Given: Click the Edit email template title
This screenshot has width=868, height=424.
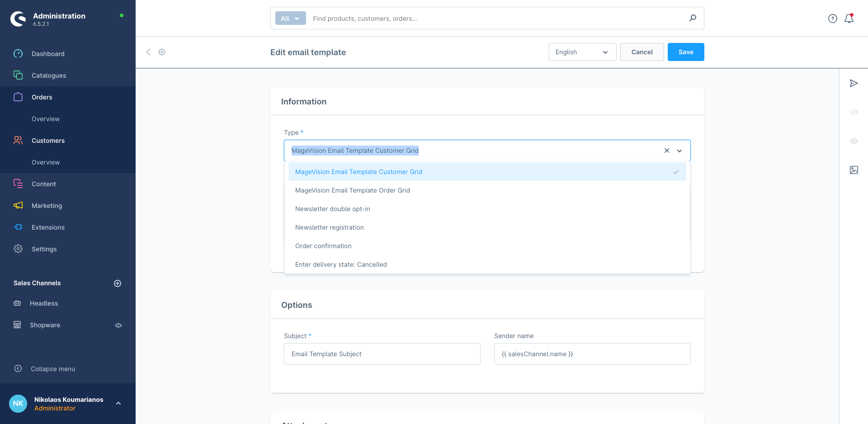Looking at the screenshot, I should click(x=308, y=52).
